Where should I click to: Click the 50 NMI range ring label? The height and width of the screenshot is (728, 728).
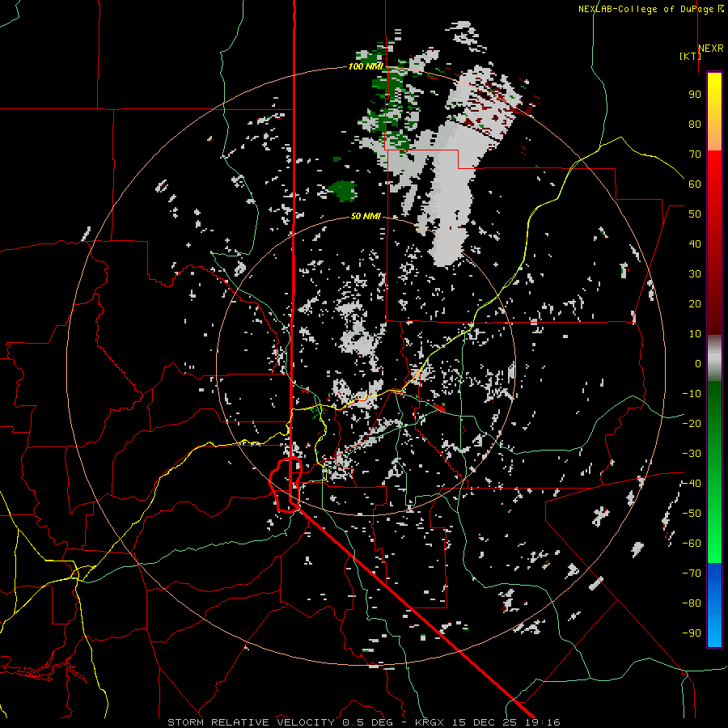pyautogui.click(x=366, y=216)
